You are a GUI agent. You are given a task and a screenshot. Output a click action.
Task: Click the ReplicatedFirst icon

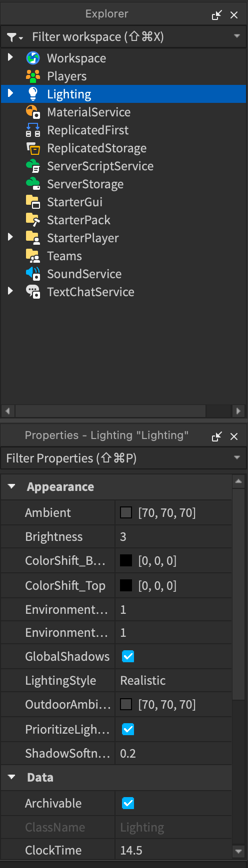tap(33, 130)
